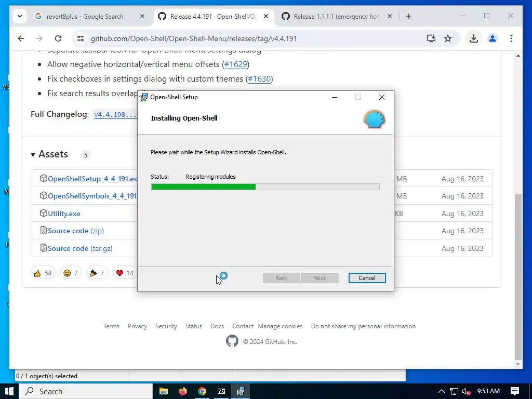Open the Privacy footer link
The height and width of the screenshot is (399, 532).
137,326
